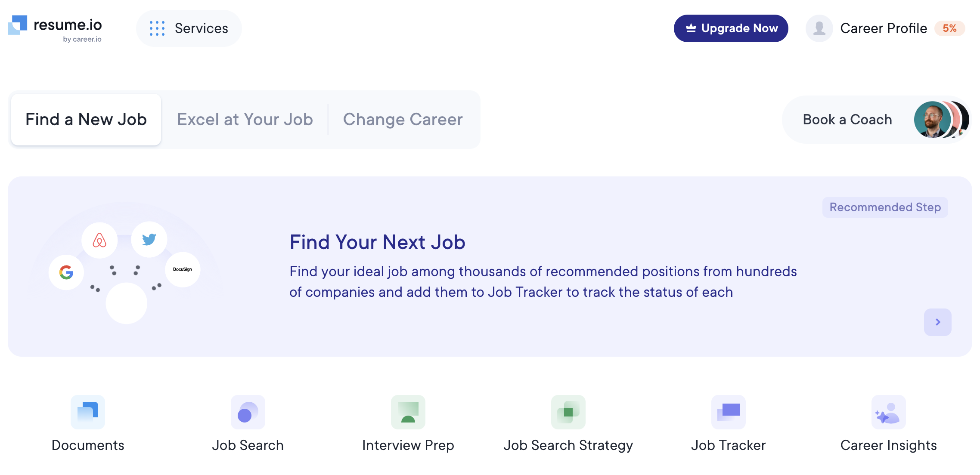This screenshot has width=980, height=475.
Task: Switch to the Change Career tab
Action: click(x=403, y=120)
